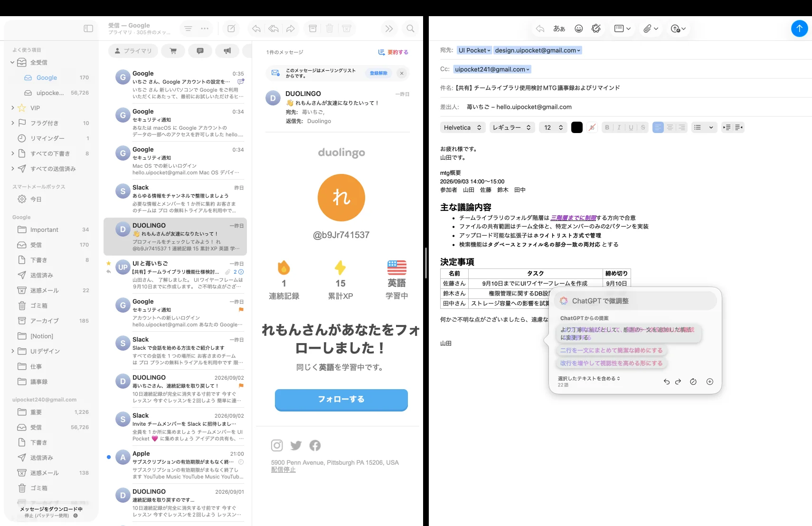The width and height of the screenshot is (812, 526).
Task: Open the send later dropdown in compose toolbar
Action: [679, 29]
